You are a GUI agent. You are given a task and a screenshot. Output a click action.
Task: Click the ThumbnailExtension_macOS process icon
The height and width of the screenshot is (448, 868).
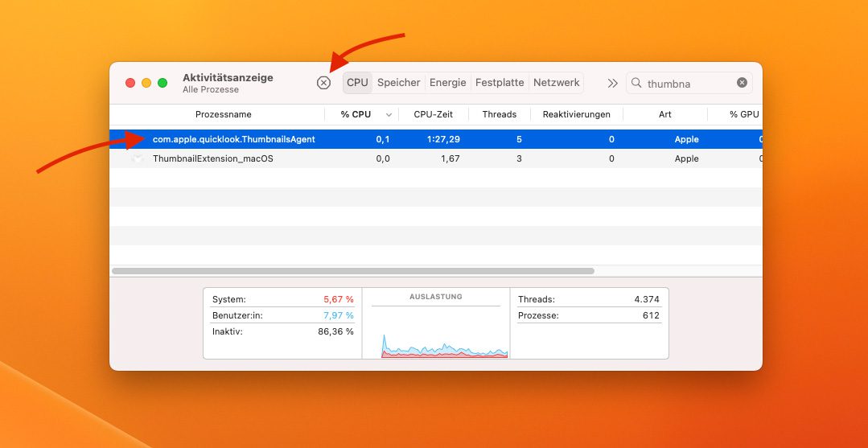[x=138, y=158]
